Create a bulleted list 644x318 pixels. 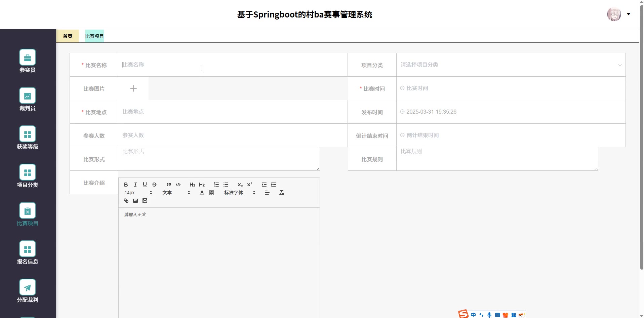[x=226, y=185]
